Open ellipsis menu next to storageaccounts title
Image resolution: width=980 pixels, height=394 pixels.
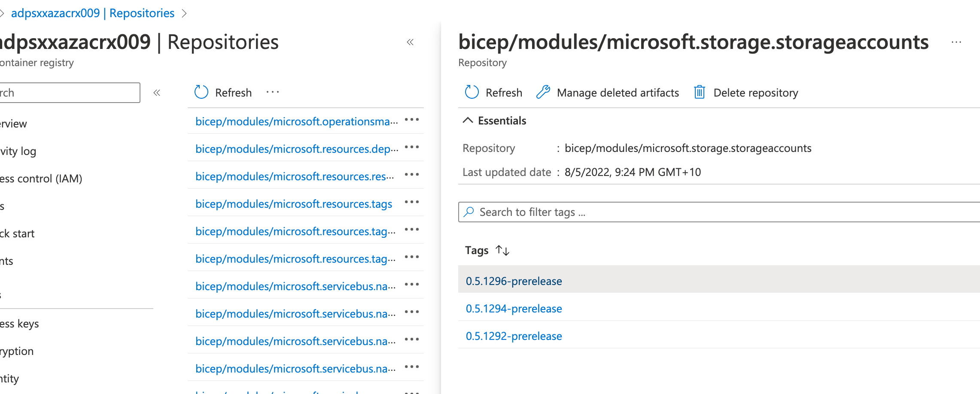pos(956,42)
